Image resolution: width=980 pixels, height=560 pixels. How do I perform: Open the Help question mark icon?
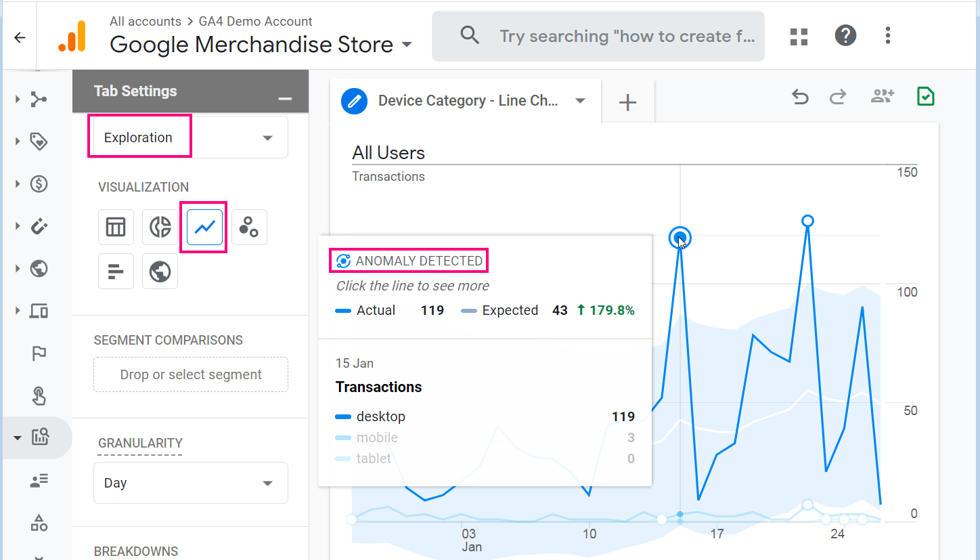[845, 36]
